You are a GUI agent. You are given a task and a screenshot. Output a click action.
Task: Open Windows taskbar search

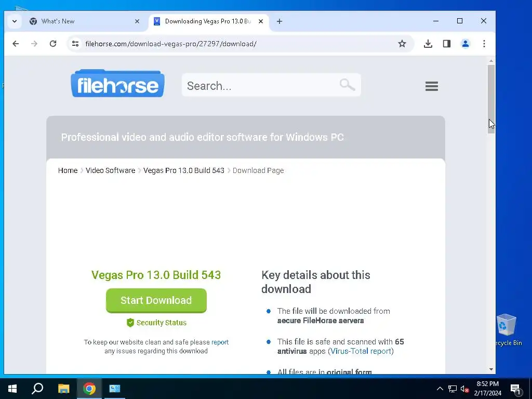pos(37,389)
